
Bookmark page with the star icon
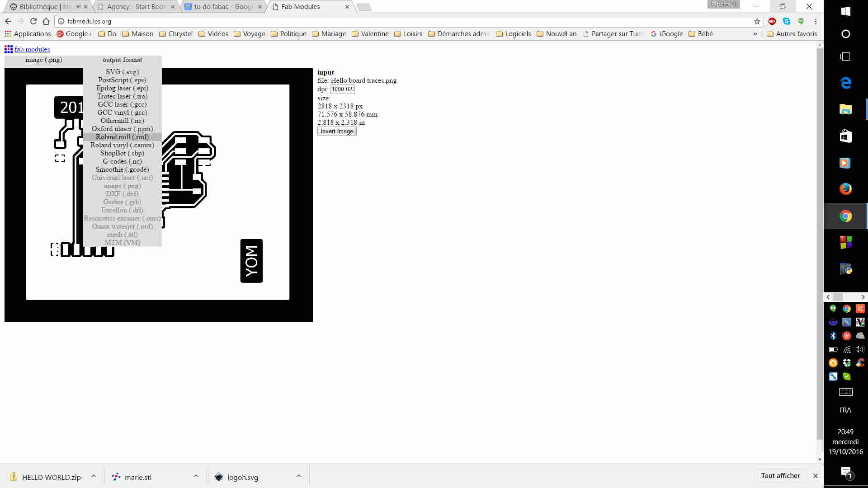[x=757, y=21]
